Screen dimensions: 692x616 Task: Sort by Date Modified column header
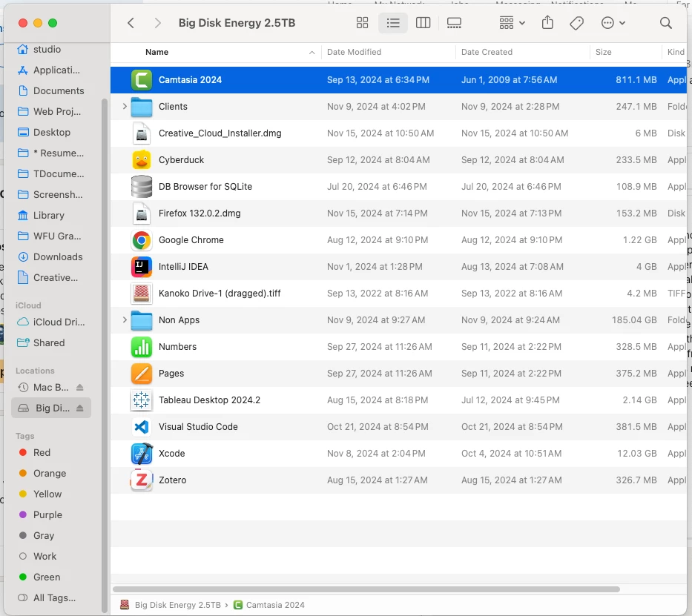pos(354,52)
